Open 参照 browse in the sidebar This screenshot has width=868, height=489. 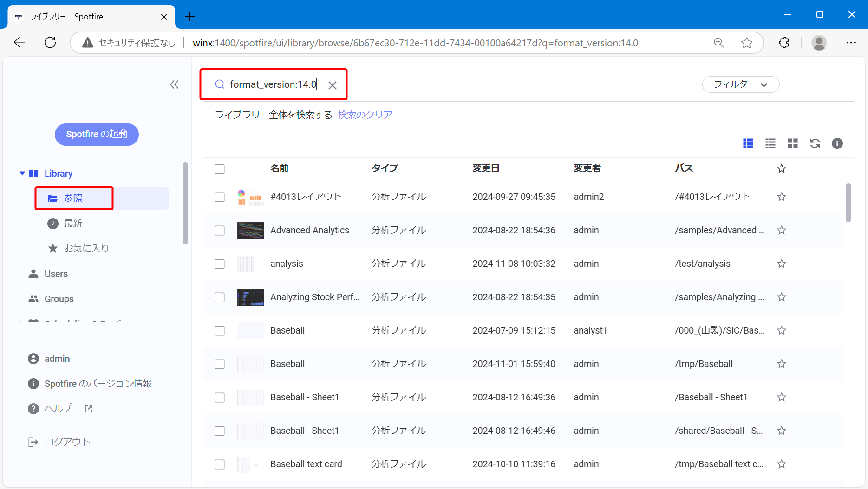click(x=102, y=199)
